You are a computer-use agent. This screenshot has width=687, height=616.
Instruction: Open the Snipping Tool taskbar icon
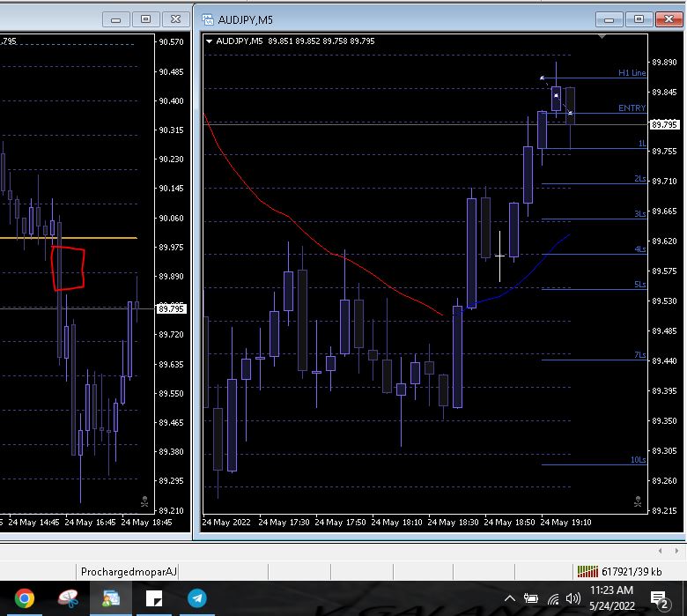(68, 598)
